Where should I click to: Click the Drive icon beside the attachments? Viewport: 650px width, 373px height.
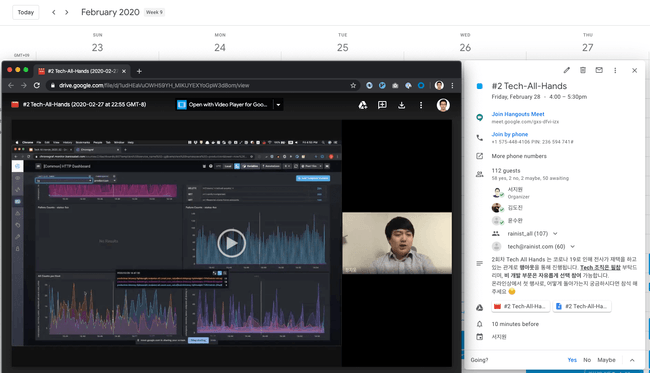coord(480,308)
